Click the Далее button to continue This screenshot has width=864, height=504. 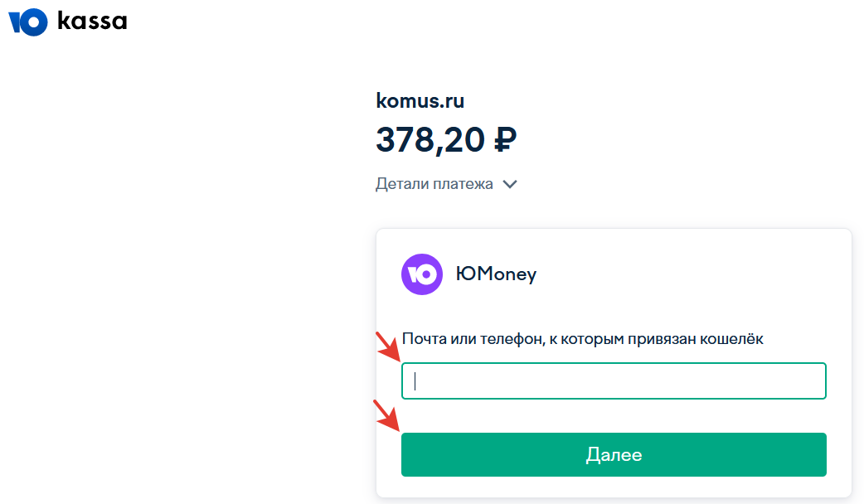[614, 454]
